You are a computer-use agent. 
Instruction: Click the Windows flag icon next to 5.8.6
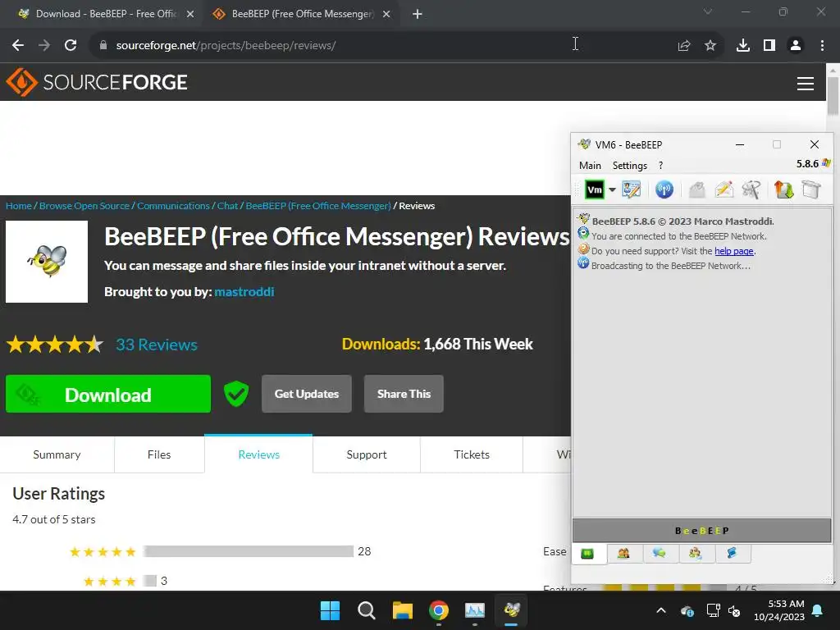point(826,163)
